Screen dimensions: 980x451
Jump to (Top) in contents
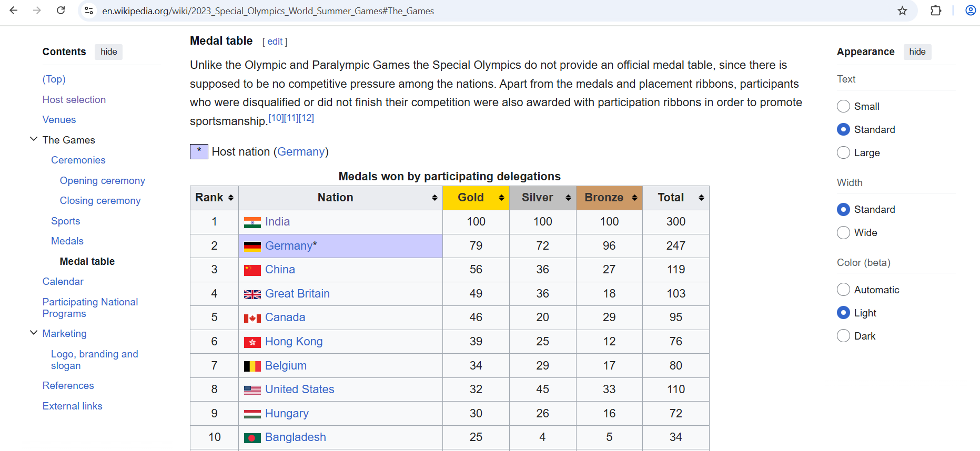coord(54,79)
